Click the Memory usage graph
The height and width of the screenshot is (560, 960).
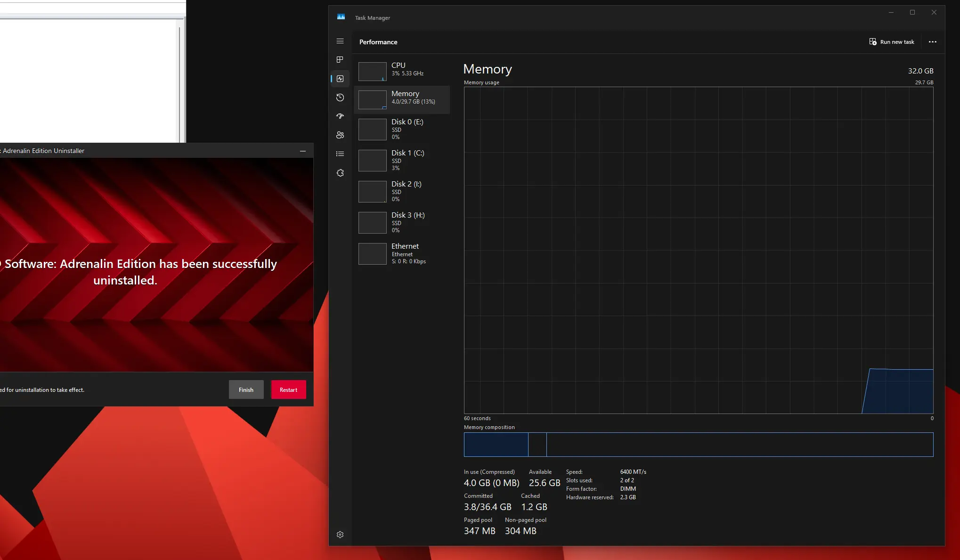[699, 250]
